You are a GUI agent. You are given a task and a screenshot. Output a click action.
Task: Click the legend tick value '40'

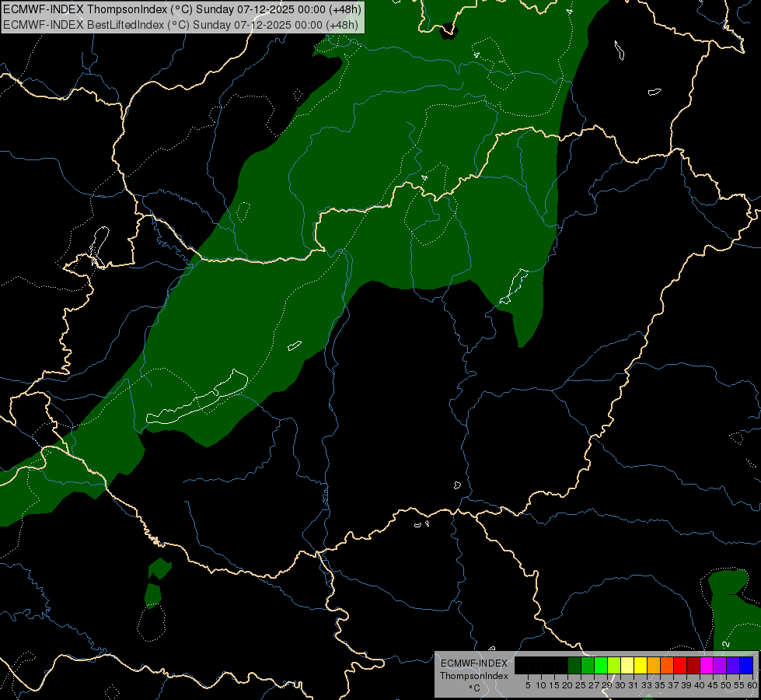700,685
